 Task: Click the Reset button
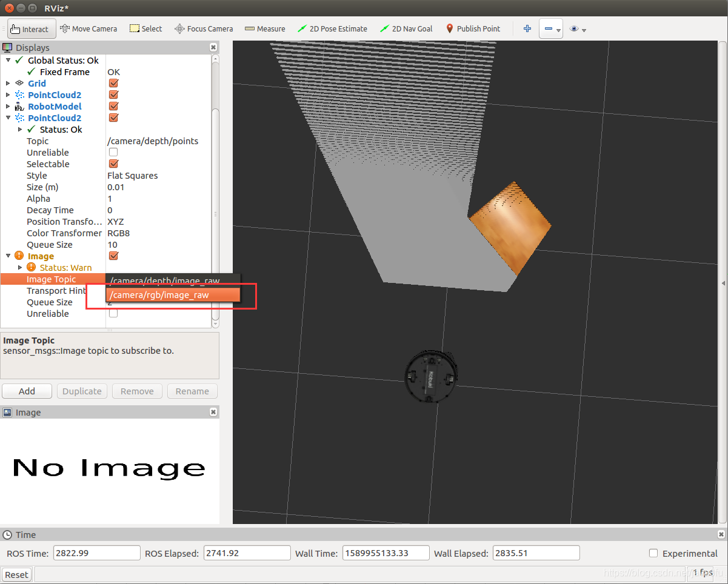coord(16,574)
